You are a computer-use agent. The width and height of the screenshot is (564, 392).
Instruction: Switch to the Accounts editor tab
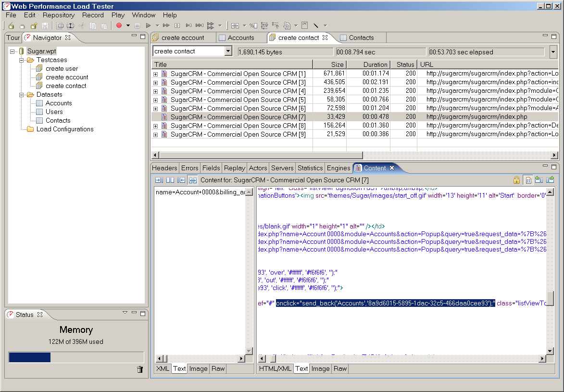click(240, 38)
